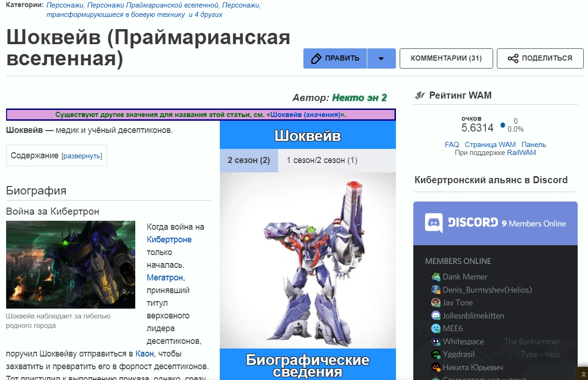Click the Война за Кибертрон subsection heading
Screen dimensions: 588x380
pyautogui.click(x=53, y=211)
